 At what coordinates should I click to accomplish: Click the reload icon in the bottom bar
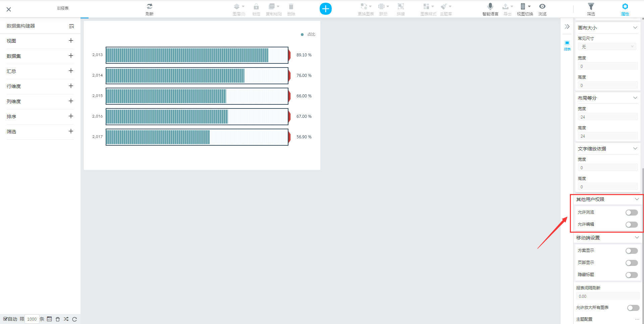pos(74,319)
